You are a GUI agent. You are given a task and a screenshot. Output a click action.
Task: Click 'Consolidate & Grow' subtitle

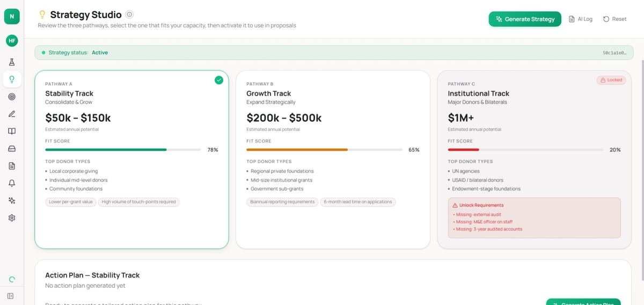click(69, 102)
